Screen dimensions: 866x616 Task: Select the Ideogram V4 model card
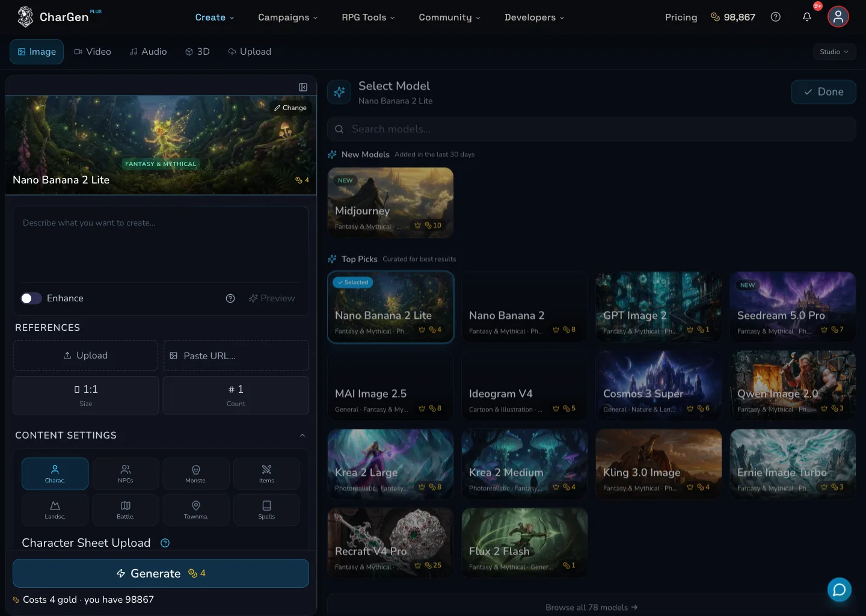coord(524,386)
